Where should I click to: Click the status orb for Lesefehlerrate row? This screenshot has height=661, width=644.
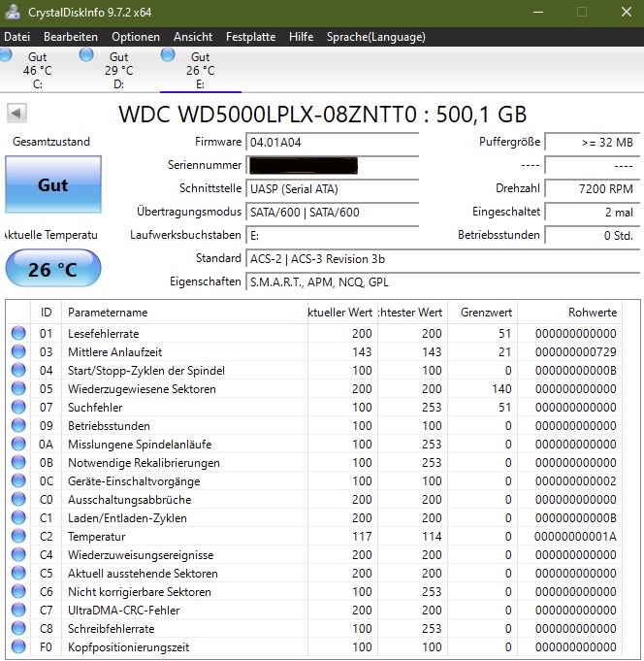[18, 333]
